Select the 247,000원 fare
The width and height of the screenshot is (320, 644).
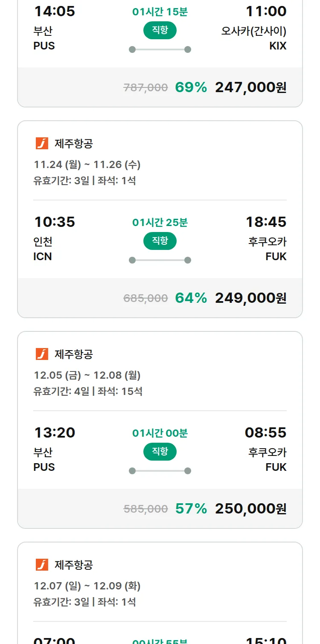click(250, 87)
